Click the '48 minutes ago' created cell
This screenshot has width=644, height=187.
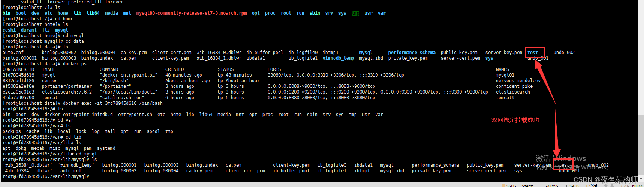(x=184, y=75)
